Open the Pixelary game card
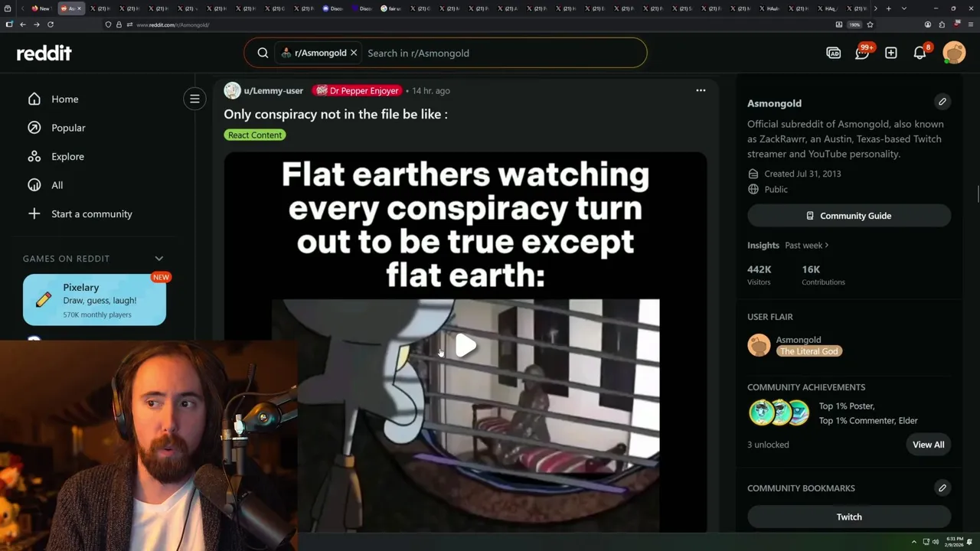980x551 pixels. click(94, 300)
